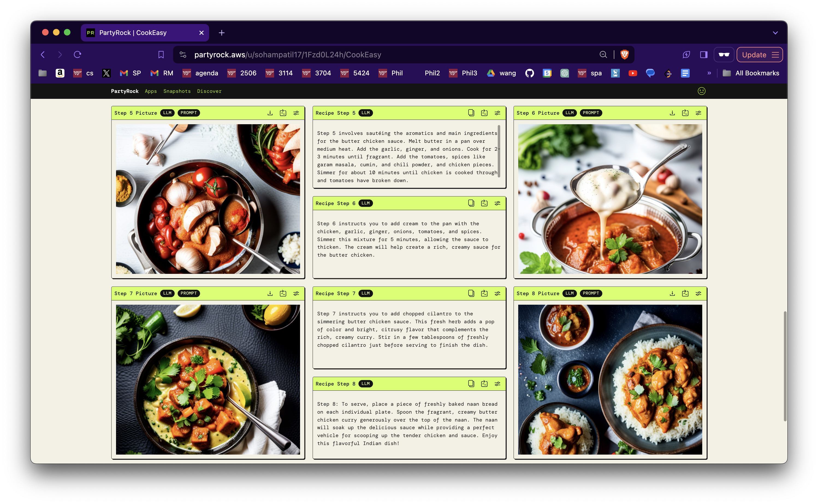818x504 pixels.
Task: Click the Update button
Action: point(754,55)
